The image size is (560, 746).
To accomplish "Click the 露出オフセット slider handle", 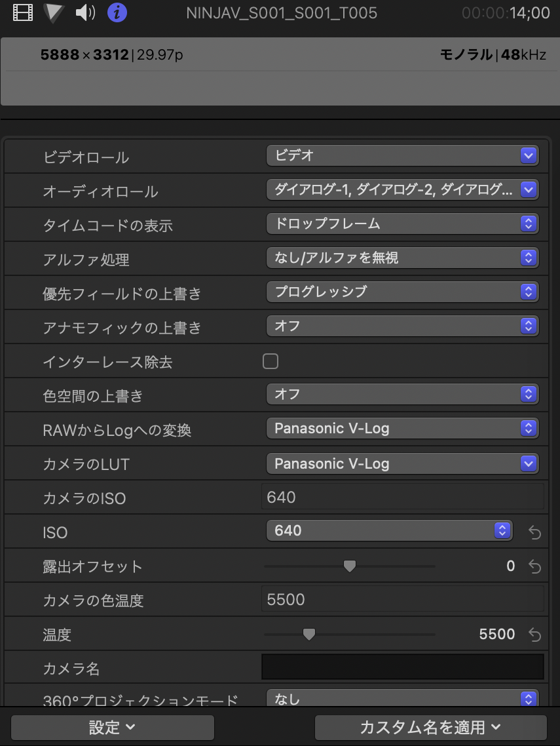I will point(350,566).
